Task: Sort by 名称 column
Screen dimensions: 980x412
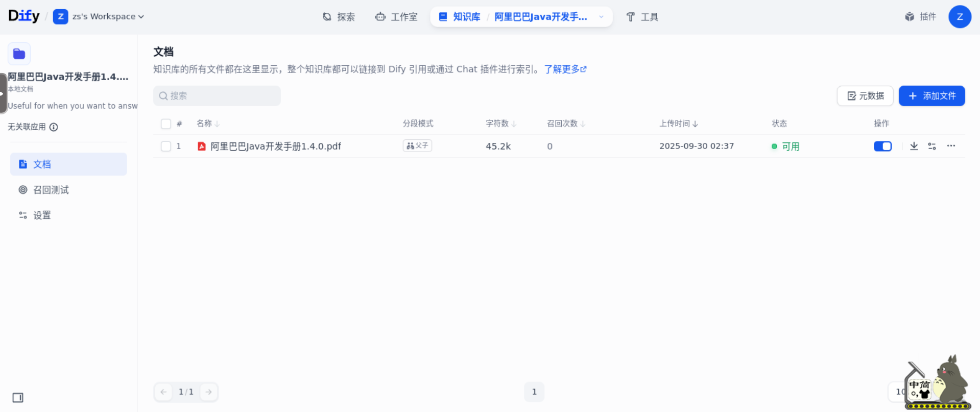Action: point(208,124)
